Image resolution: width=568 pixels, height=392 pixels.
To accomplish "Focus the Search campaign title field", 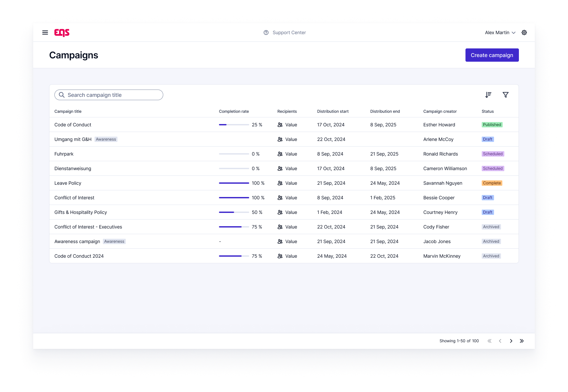I will point(109,95).
